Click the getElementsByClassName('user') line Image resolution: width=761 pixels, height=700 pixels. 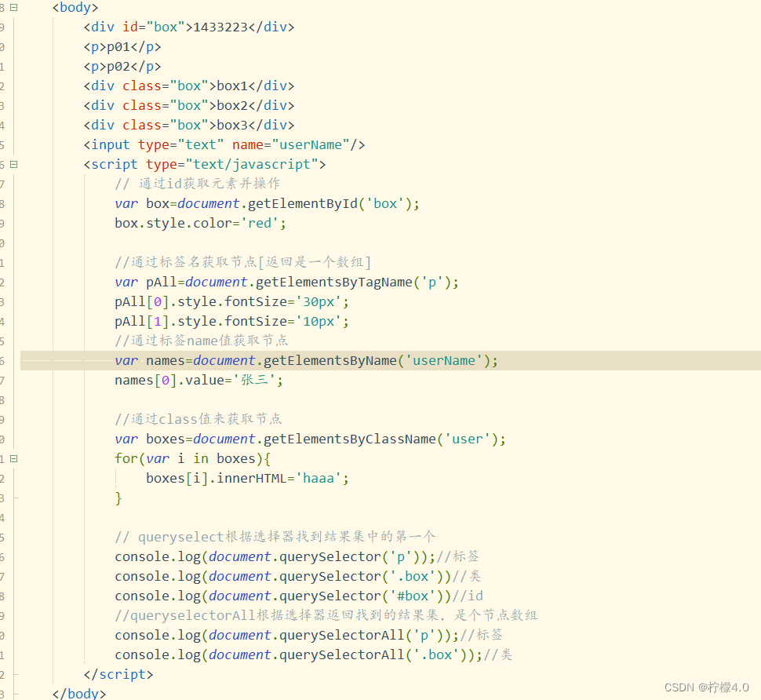tap(310, 439)
